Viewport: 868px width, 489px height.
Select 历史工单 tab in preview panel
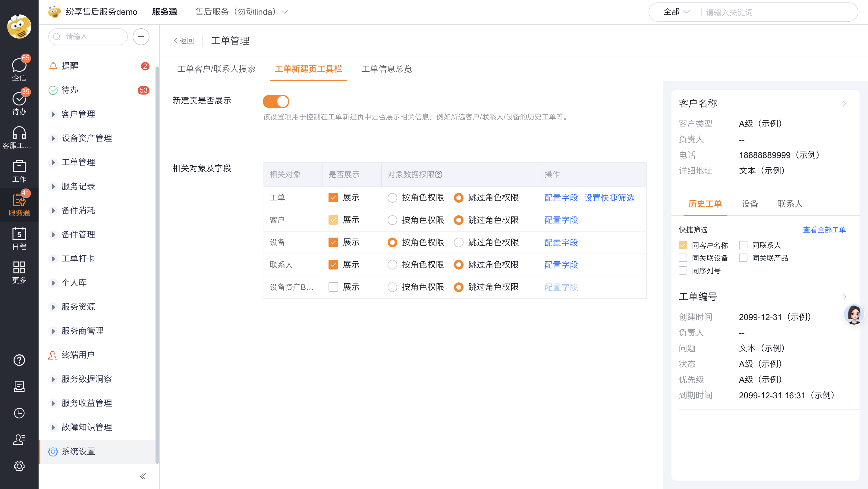point(705,204)
